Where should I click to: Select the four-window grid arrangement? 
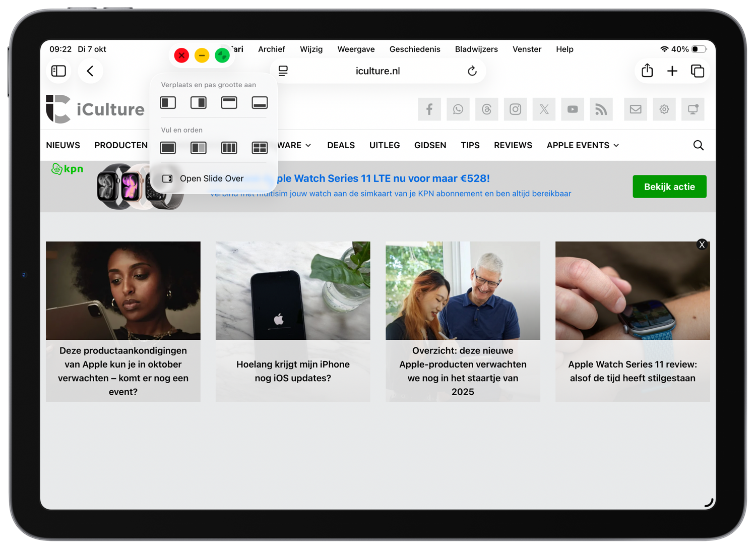pyautogui.click(x=260, y=148)
